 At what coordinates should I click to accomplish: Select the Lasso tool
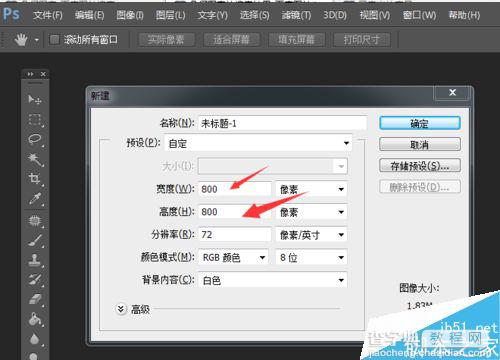click(35, 139)
